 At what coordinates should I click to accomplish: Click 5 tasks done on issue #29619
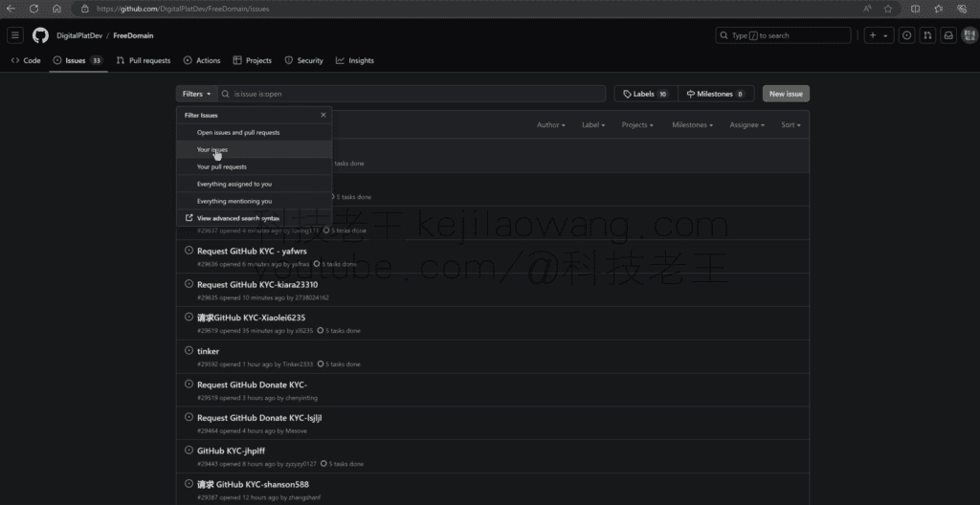coord(339,331)
